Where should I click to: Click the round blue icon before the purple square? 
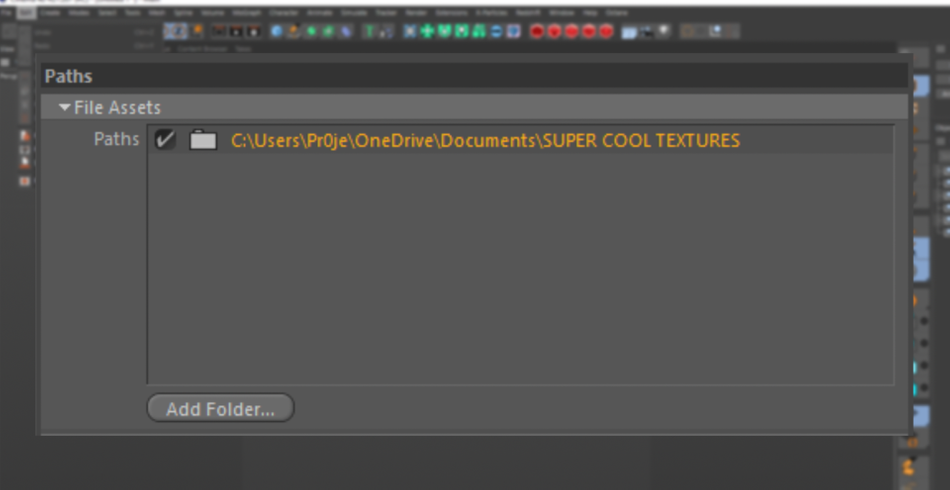pos(496,31)
